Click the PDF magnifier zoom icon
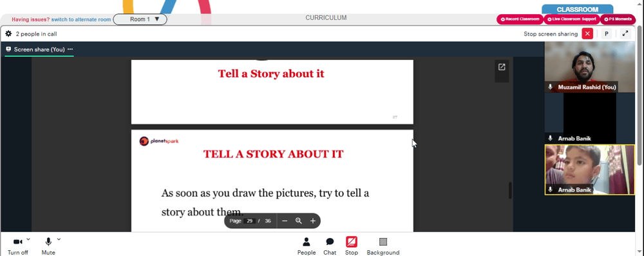Screen dimensions: 644x256 299,221
